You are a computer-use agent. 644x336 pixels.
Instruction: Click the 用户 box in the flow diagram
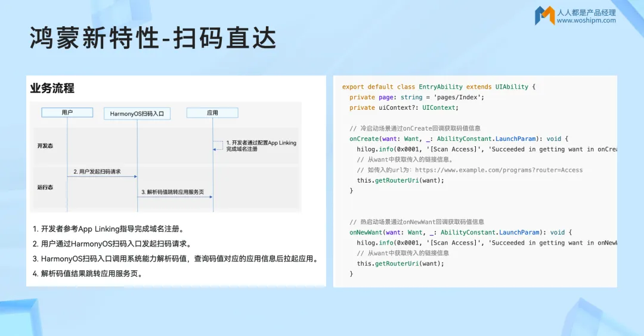[x=67, y=112]
